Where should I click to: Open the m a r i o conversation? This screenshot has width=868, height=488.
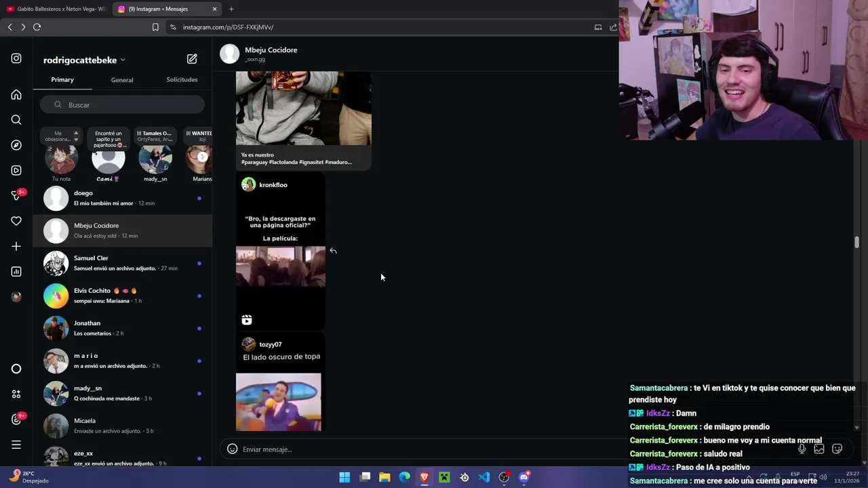pos(122,361)
